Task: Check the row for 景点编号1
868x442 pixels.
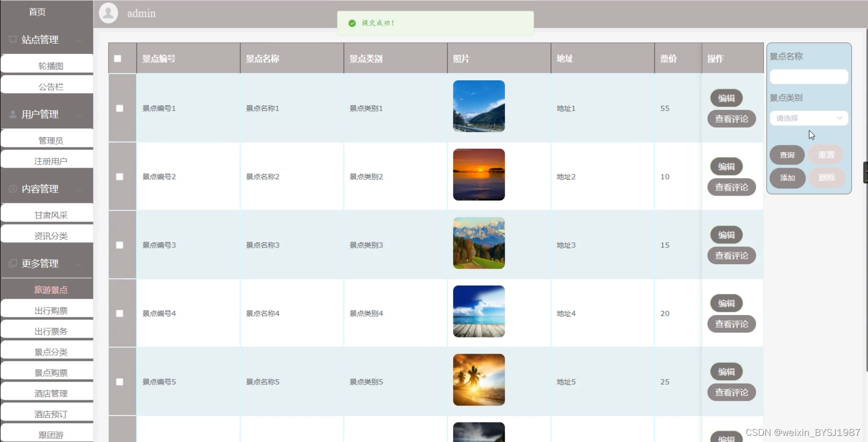Action: tap(119, 108)
